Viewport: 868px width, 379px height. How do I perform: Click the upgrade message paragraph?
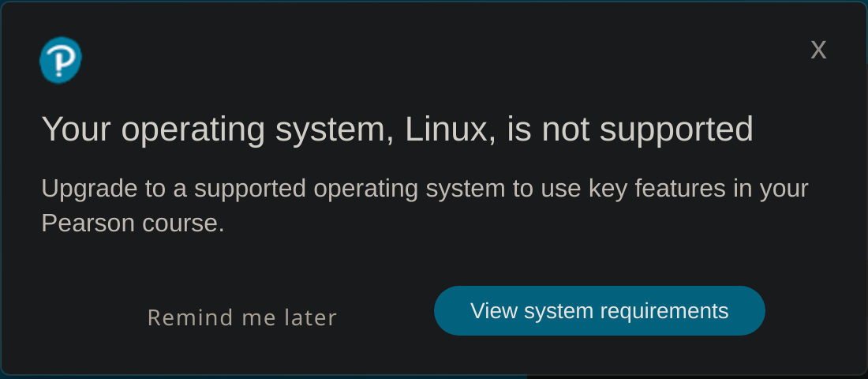(425, 205)
